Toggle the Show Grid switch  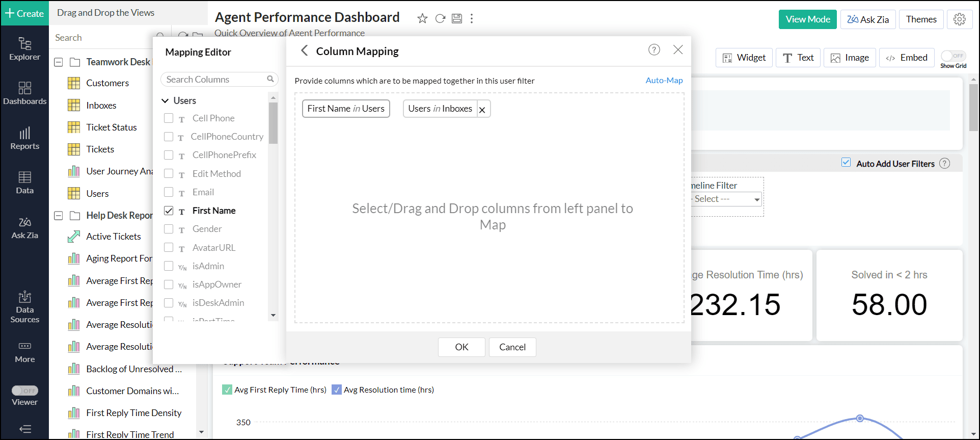click(953, 56)
